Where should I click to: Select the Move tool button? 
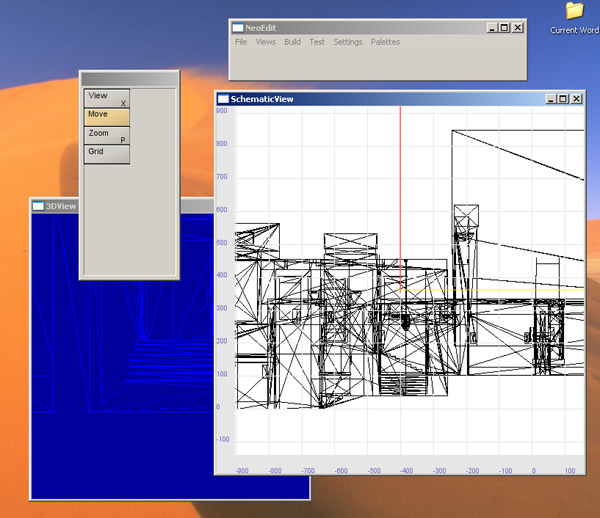[107, 117]
